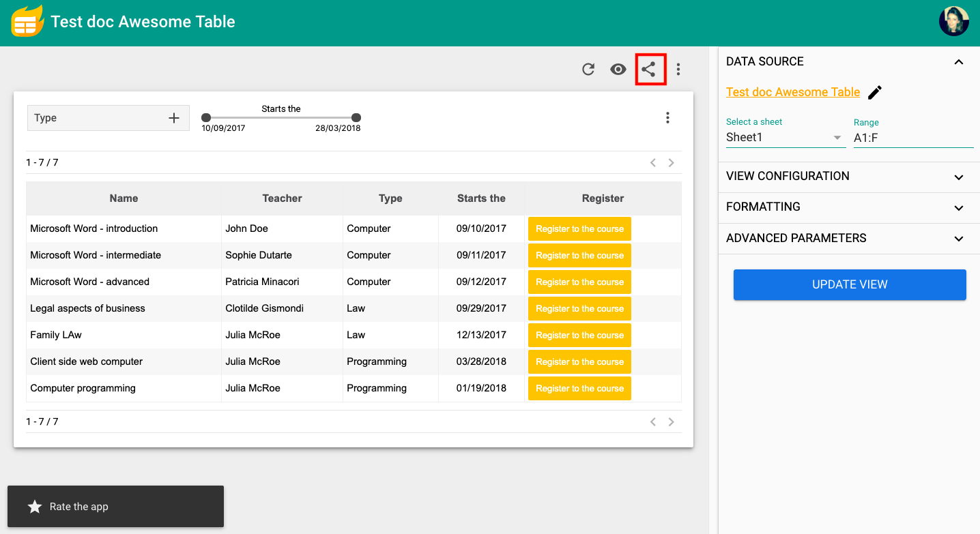Click the UPDATE VIEW button
980x534 pixels.
click(x=850, y=284)
